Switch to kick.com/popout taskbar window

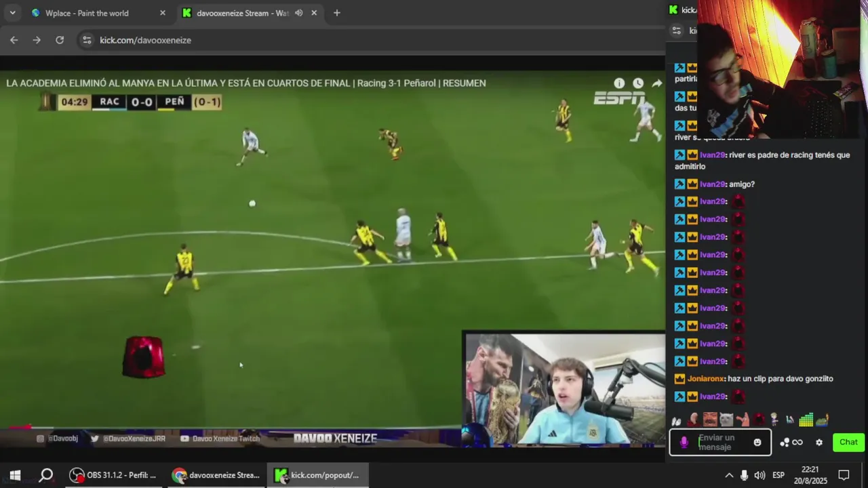pyautogui.click(x=318, y=475)
